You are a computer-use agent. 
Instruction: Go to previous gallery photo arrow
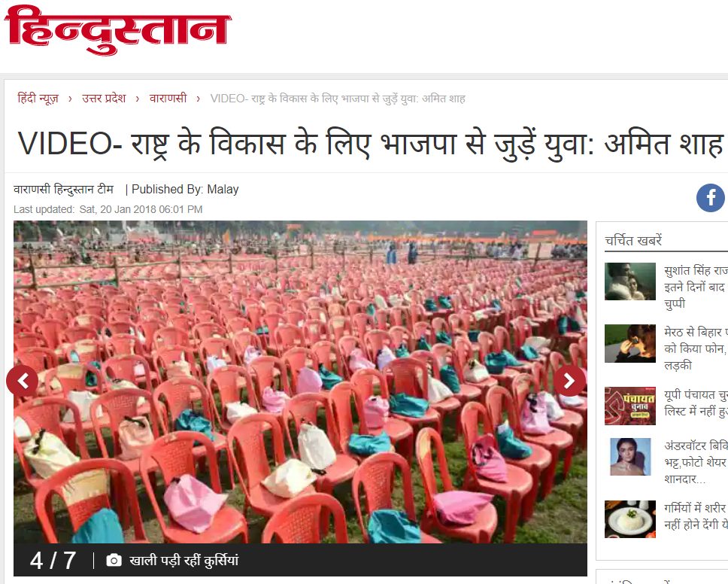[x=23, y=381]
